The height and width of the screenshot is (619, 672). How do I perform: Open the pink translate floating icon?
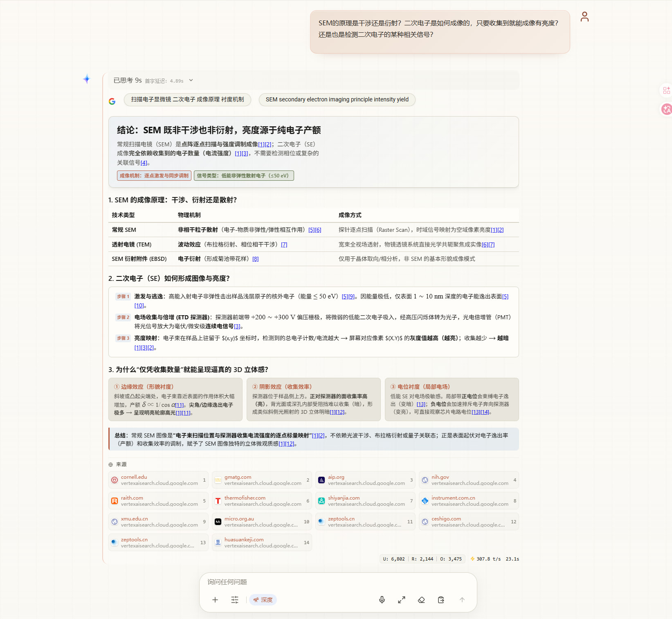point(666,109)
